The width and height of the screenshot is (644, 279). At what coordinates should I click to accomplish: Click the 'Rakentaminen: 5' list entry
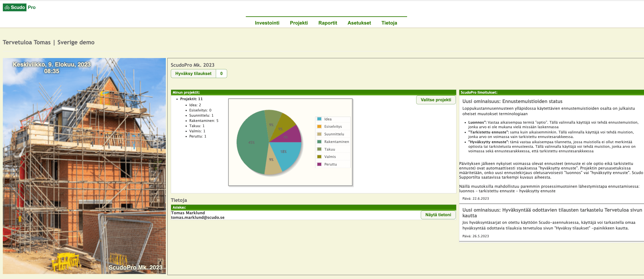(204, 121)
